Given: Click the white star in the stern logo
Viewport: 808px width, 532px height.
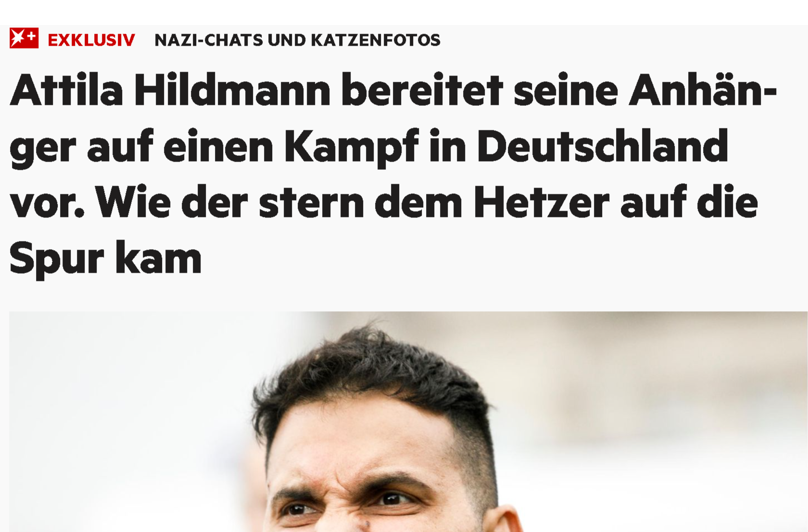Looking at the screenshot, I should (x=18, y=38).
